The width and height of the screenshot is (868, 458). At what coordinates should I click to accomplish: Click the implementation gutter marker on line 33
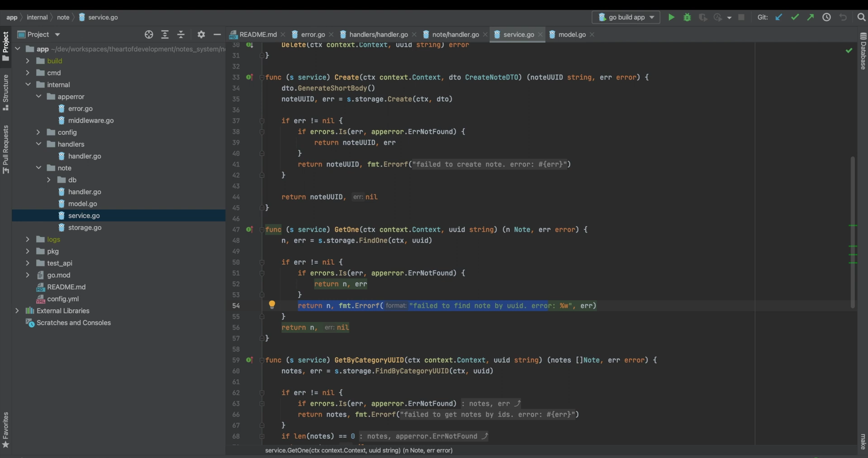coord(249,77)
